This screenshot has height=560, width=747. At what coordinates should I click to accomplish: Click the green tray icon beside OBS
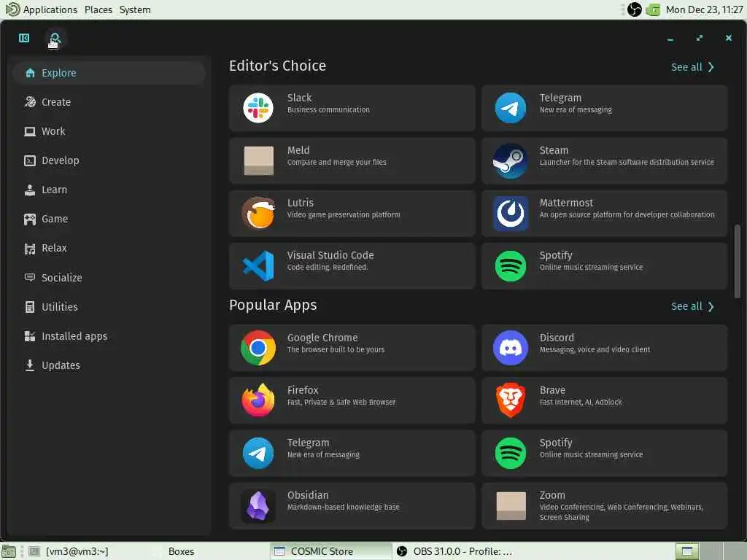click(653, 9)
